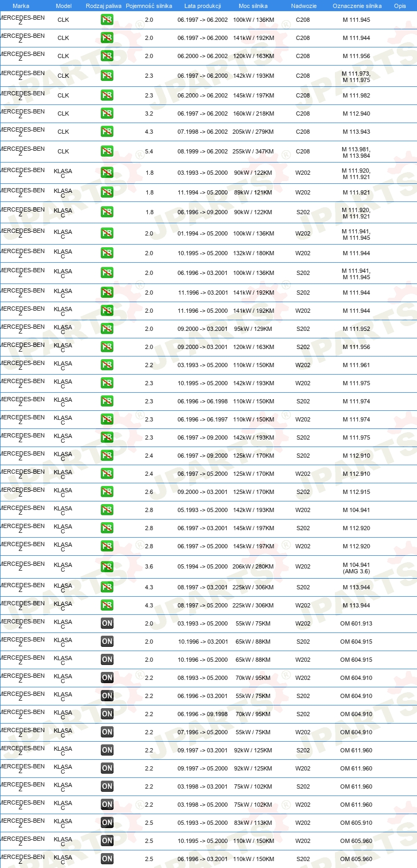Click petrol icon in AMG 3.6 row
This screenshot has width=417, height=868.
point(107,566)
